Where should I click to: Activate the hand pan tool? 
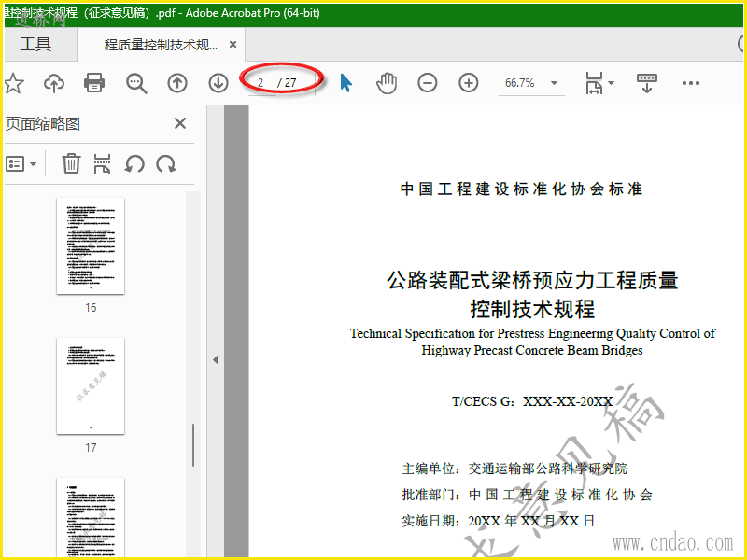click(387, 83)
